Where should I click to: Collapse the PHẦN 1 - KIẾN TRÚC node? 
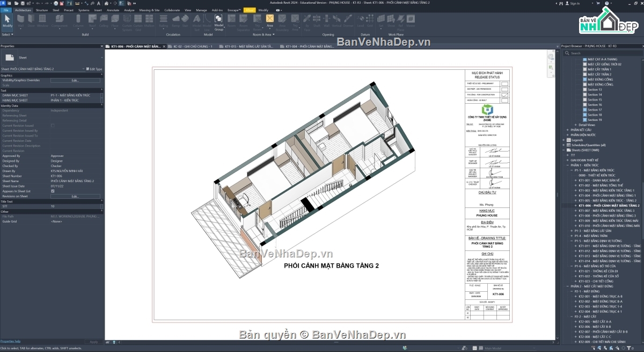567,165
